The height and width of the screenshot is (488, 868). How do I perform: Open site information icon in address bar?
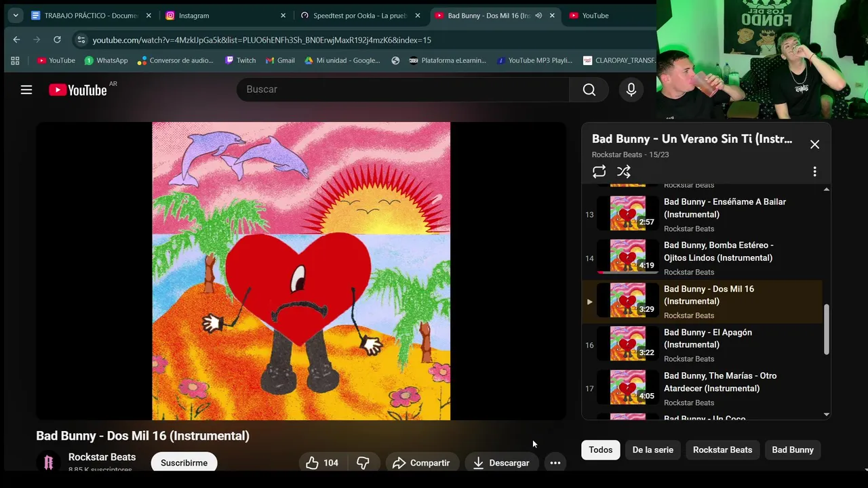click(x=81, y=40)
